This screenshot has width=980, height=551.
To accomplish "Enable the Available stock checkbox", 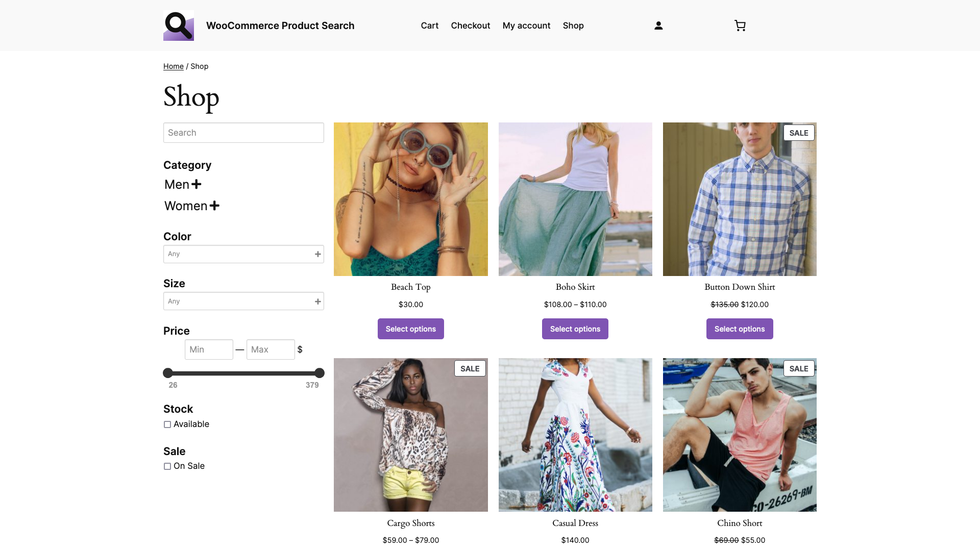I will coord(167,424).
